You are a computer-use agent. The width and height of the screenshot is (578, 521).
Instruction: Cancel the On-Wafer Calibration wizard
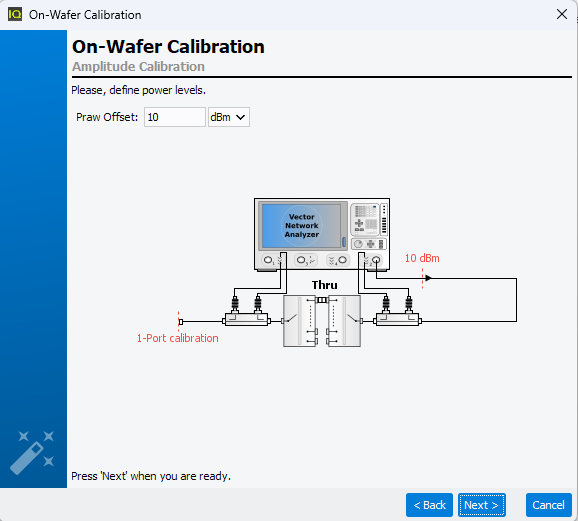coord(549,505)
